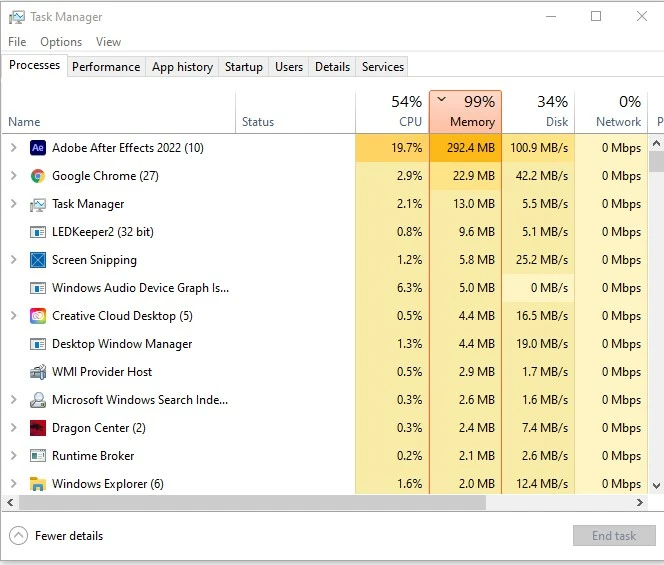Click the horizontal scrollbar left arrow
Viewport: 664px width, 565px height.
pyautogui.click(x=10, y=502)
